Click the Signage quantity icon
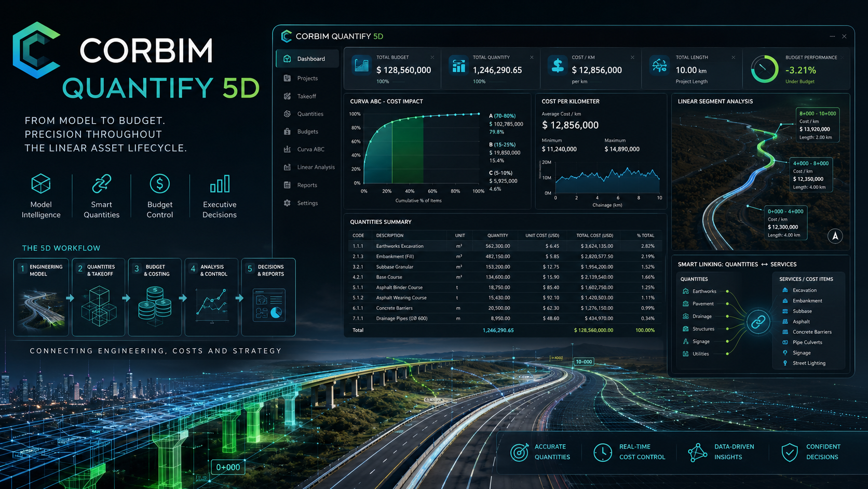The height and width of the screenshot is (489, 868). click(686, 341)
